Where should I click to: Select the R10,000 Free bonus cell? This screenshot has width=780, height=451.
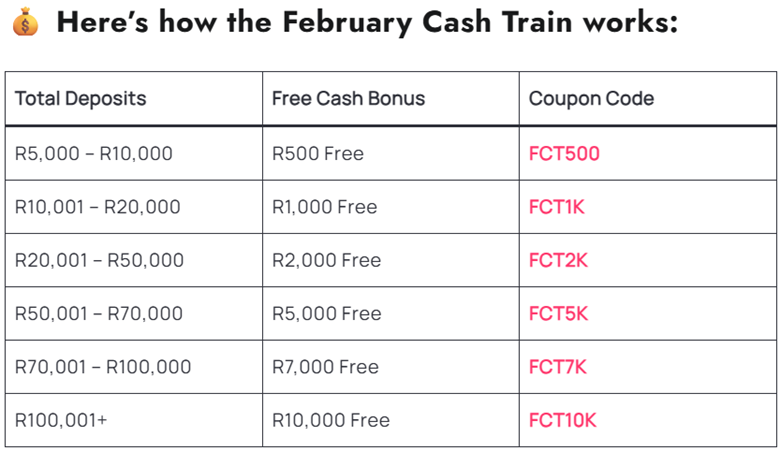pos(330,420)
